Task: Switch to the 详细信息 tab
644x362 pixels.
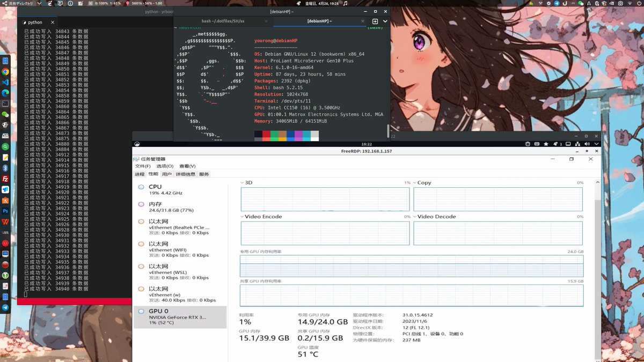Action: click(x=185, y=174)
